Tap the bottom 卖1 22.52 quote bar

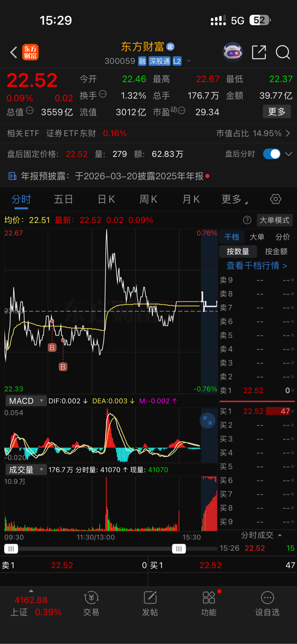click(x=74, y=565)
